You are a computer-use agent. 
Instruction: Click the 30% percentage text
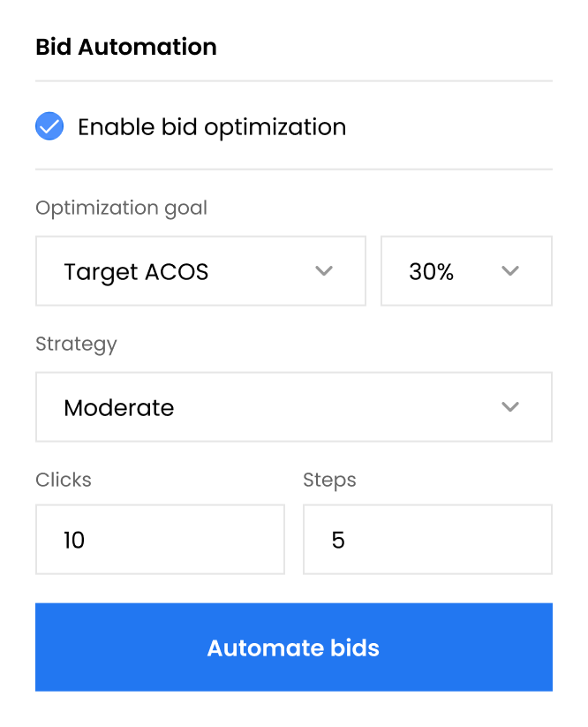coord(431,272)
